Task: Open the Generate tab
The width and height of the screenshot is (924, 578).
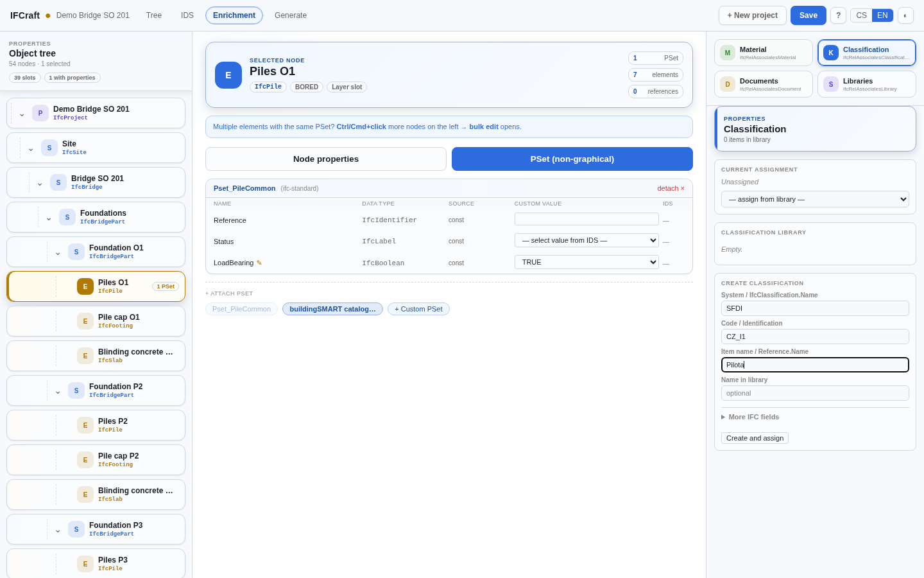Action: click(291, 15)
